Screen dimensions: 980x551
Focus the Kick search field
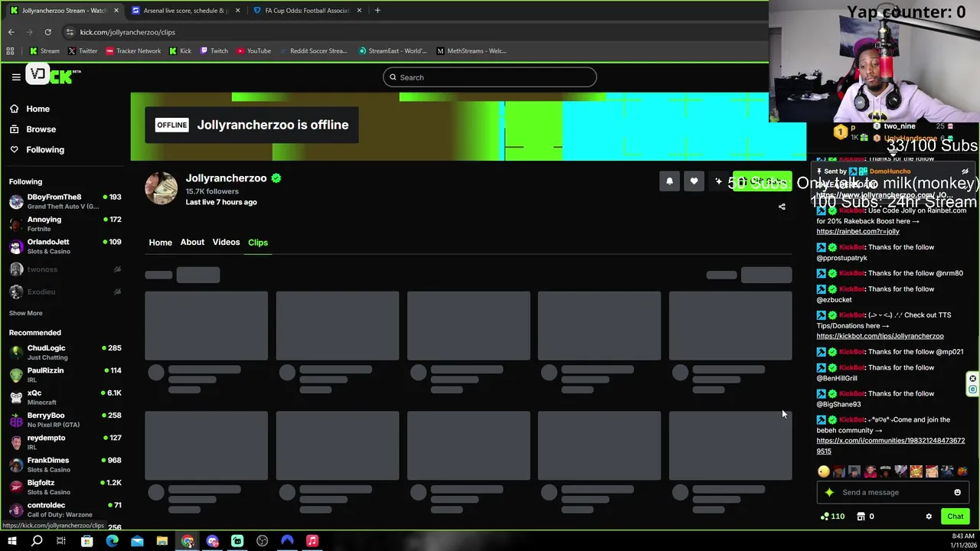click(x=489, y=77)
